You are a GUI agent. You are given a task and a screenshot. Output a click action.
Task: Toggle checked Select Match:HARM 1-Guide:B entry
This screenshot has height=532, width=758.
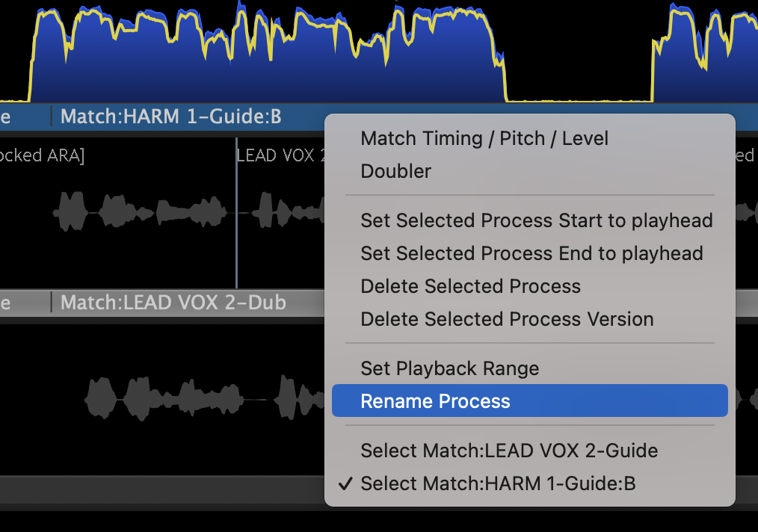pyautogui.click(x=498, y=483)
